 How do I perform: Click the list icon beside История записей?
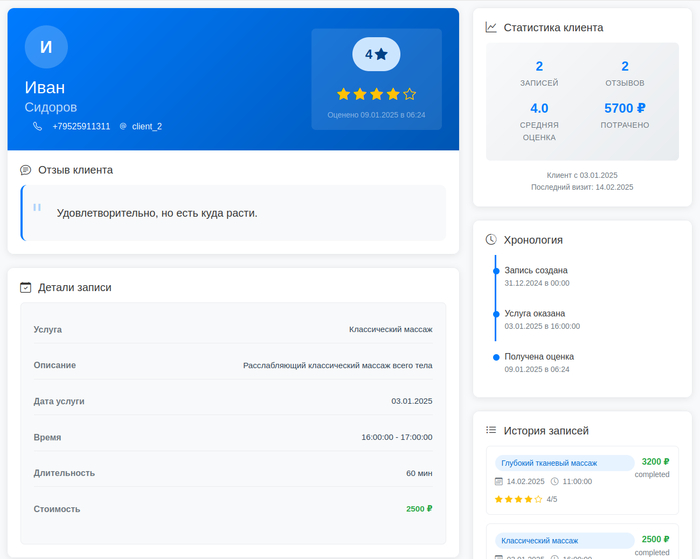click(491, 430)
